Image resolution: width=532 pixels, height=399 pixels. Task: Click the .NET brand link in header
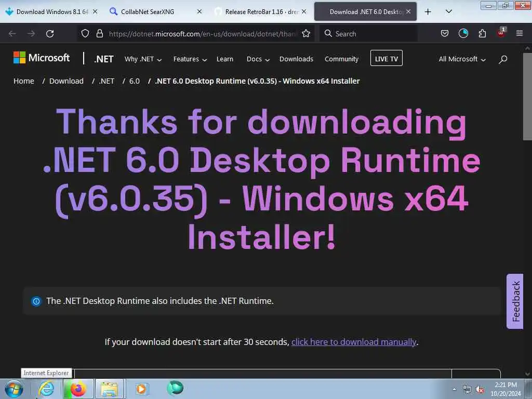click(x=104, y=59)
